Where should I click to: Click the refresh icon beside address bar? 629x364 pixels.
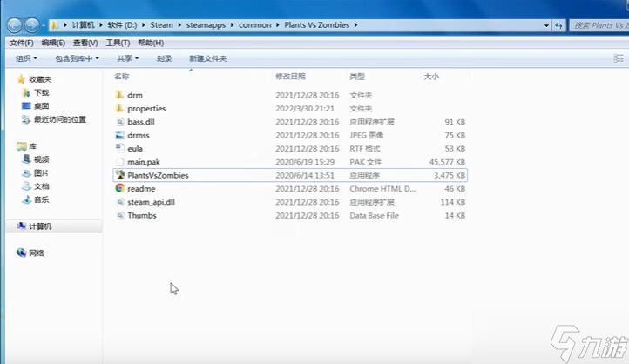pos(558,25)
